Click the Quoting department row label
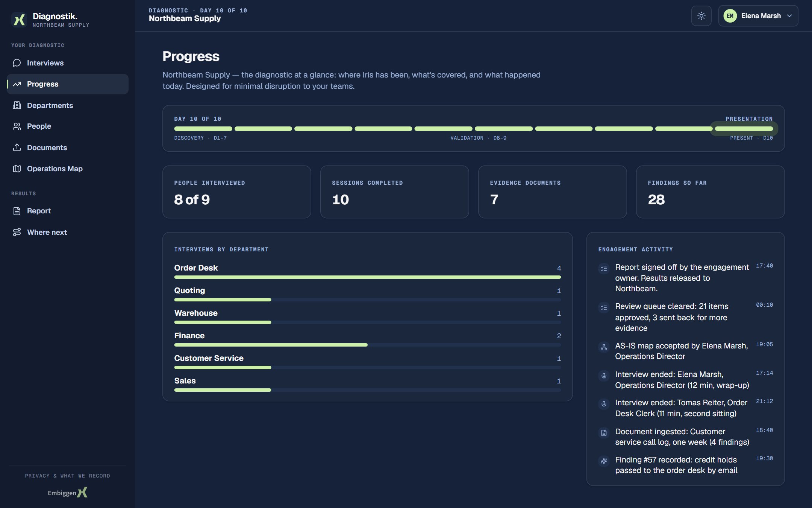Screen dimensions: 812x508 (189, 291)
